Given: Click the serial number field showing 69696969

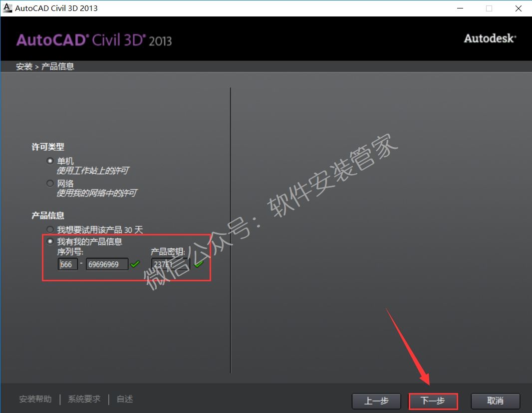Looking at the screenshot, I should pyautogui.click(x=106, y=264).
